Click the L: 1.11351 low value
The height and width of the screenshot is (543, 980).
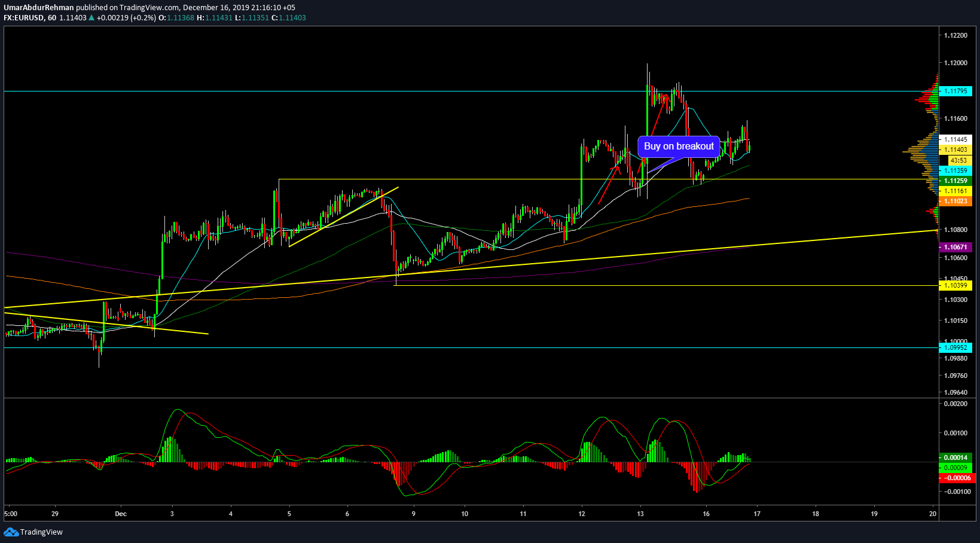tap(252, 18)
